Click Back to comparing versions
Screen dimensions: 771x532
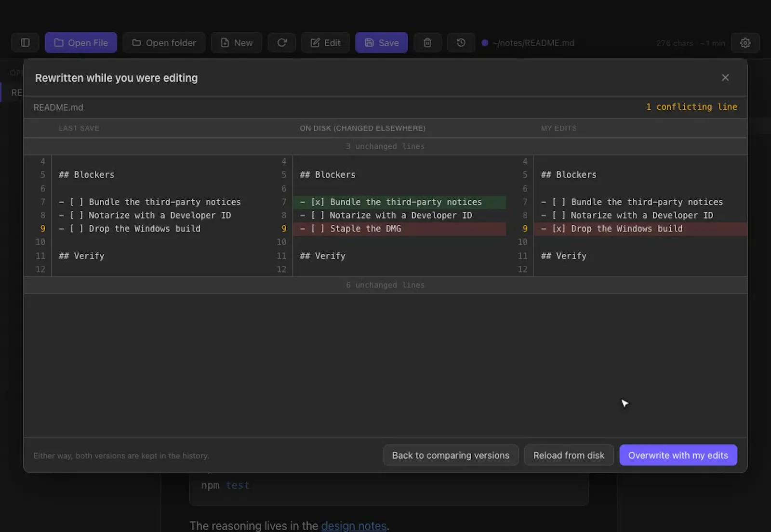click(451, 455)
